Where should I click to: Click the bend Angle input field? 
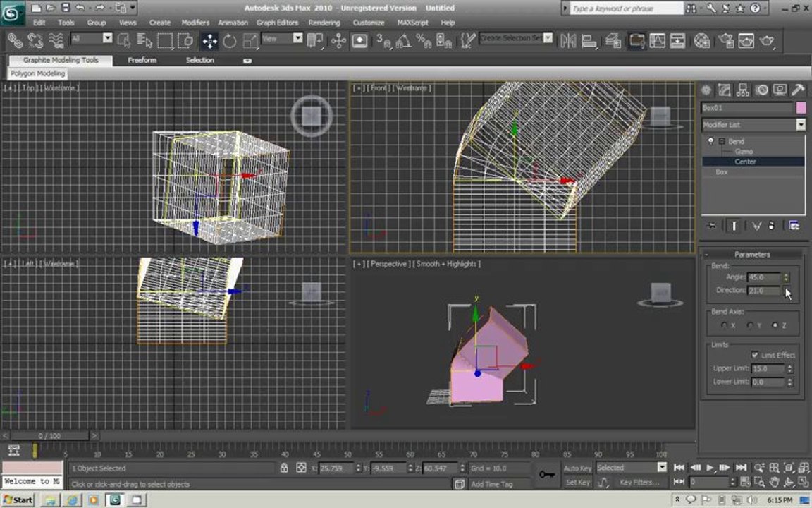764,277
